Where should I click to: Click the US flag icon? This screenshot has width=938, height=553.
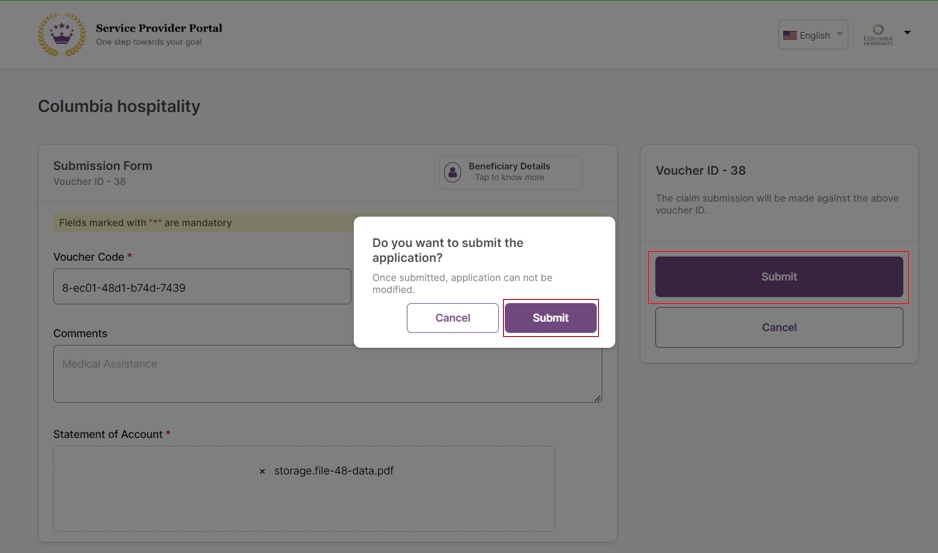pyautogui.click(x=790, y=35)
